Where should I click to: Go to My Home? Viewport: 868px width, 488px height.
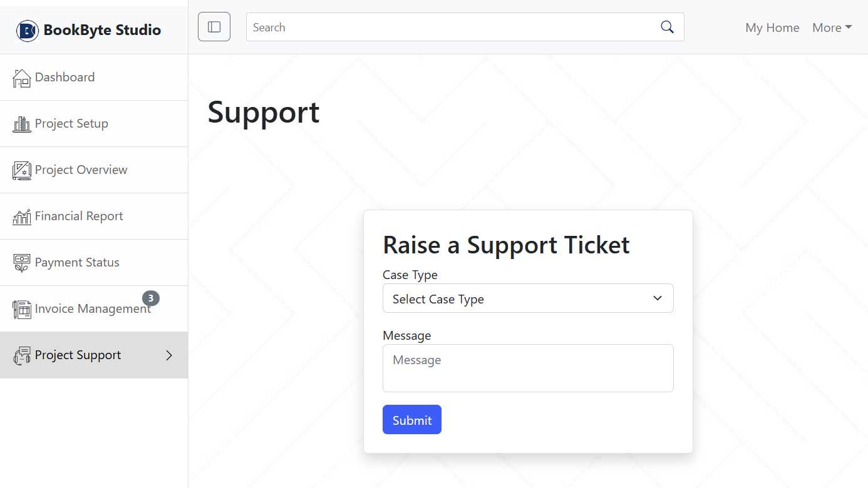(772, 28)
